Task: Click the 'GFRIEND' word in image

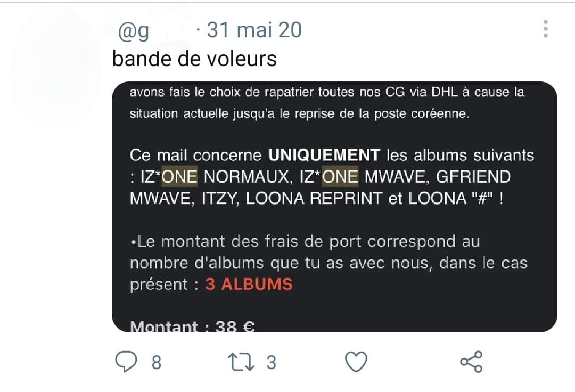Action: pos(473,177)
